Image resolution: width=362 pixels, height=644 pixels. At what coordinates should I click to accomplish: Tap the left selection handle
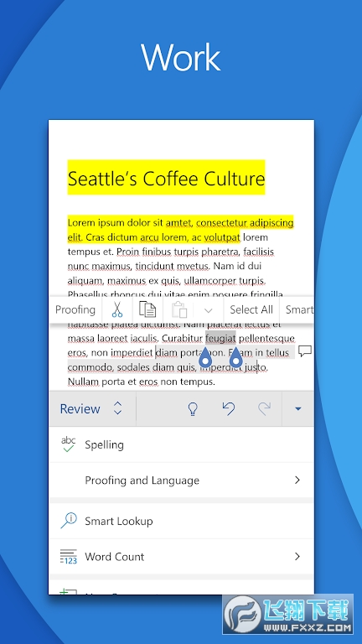205,358
